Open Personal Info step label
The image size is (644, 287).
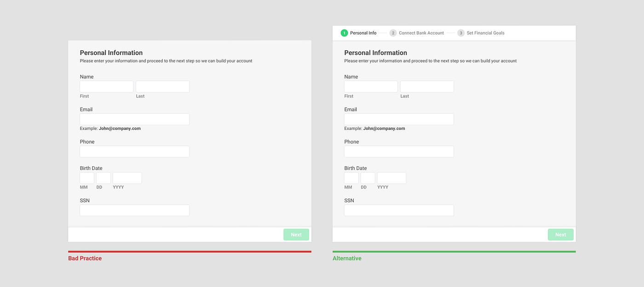[363, 33]
